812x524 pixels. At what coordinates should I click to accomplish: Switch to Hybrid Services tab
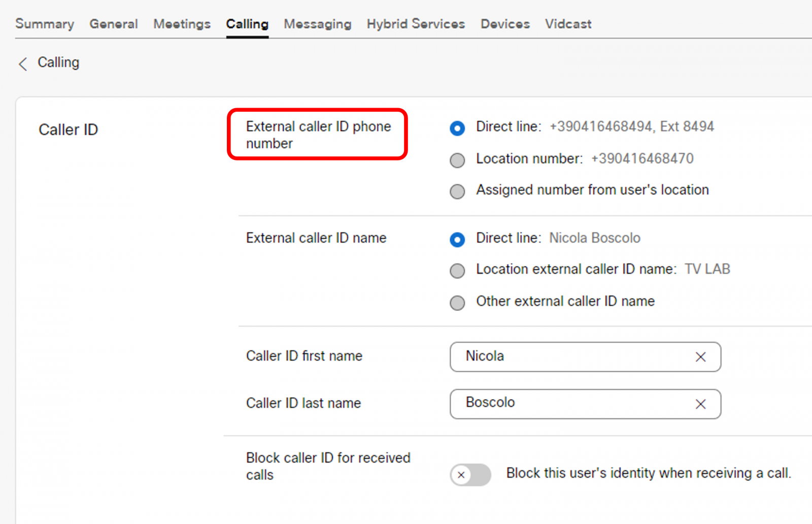pyautogui.click(x=416, y=24)
